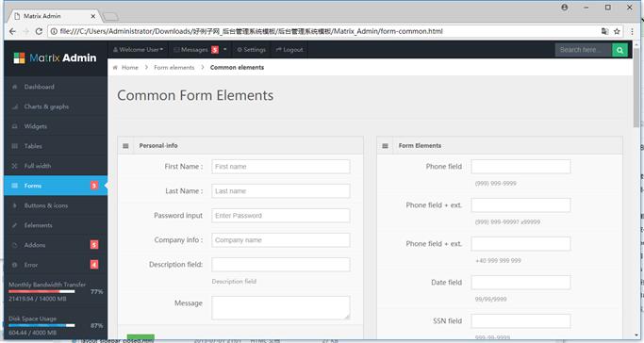Click the '99/99/9999' date hint text

tap(491, 299)
